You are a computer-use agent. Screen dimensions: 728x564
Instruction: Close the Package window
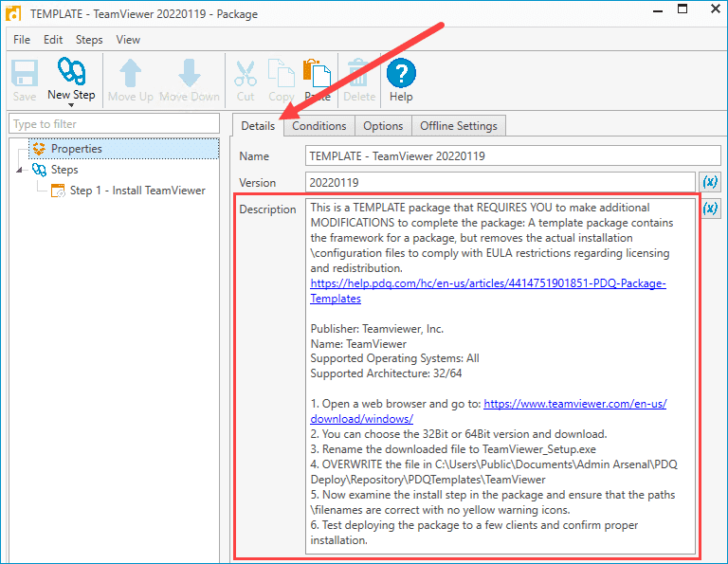716,9
